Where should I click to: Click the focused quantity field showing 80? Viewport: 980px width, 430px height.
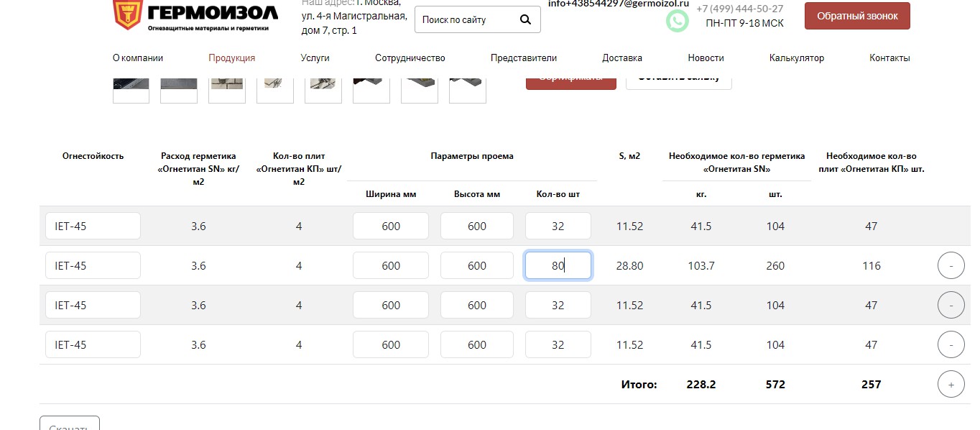tap(558, 265)
